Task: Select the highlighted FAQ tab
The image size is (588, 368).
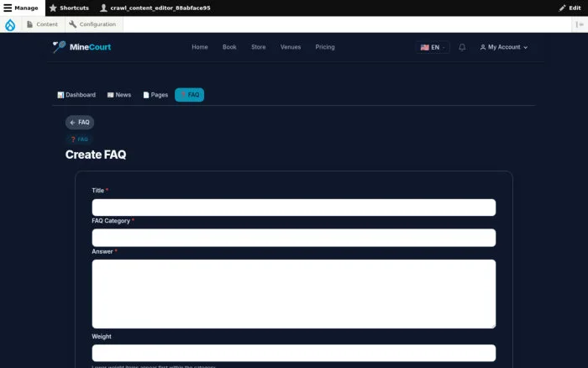Action: (189, 95)
